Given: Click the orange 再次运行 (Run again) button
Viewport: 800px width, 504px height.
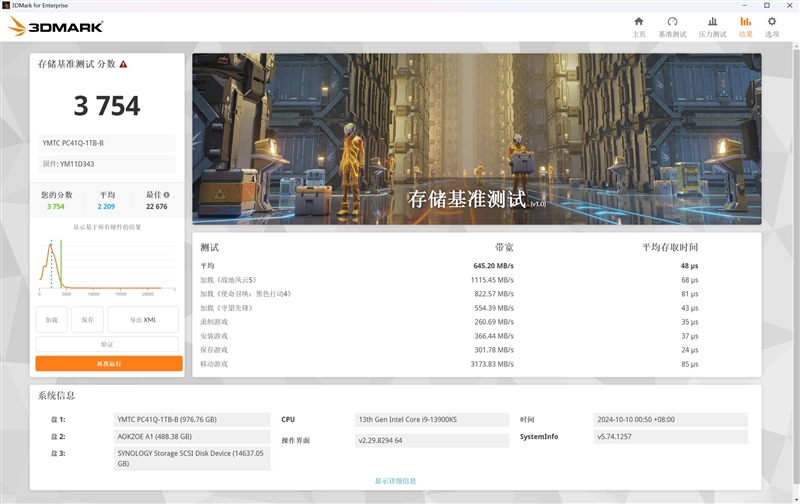Looking at the screenshot, I should coord(109,364).
